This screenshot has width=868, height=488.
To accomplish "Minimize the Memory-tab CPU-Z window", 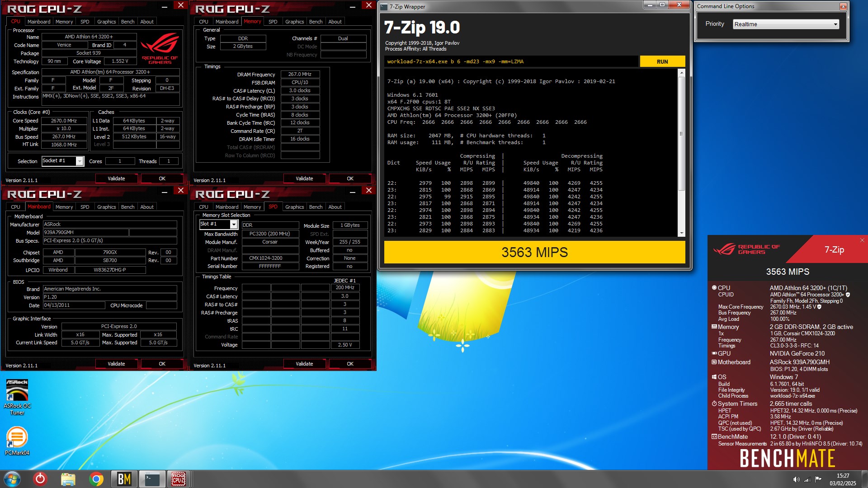I will click(352, 6).
